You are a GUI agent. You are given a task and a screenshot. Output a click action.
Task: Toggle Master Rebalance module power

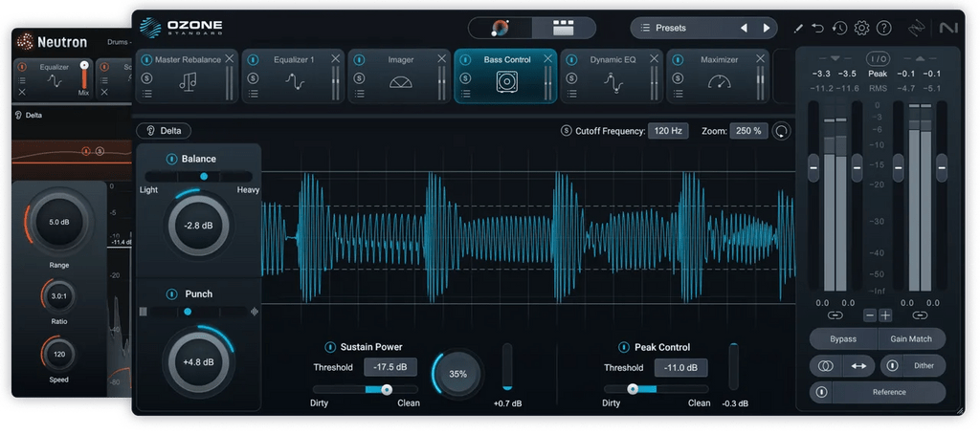(146, 60)
